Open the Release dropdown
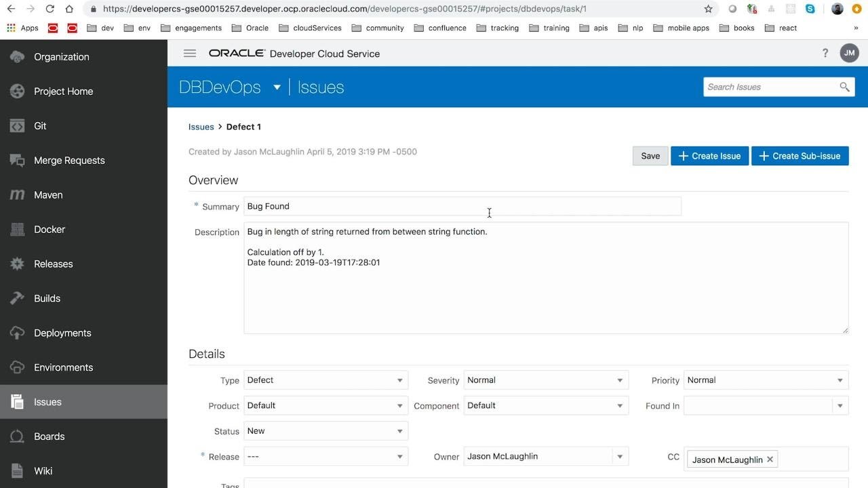The image size is (868, 488). 326,456
